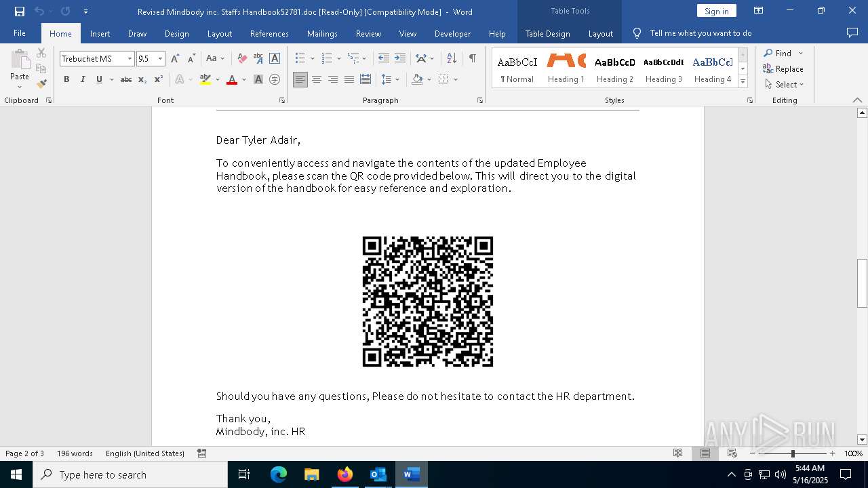Open Font dialog launcher
This screenshot has width=868, height=488.
point(282,100)
